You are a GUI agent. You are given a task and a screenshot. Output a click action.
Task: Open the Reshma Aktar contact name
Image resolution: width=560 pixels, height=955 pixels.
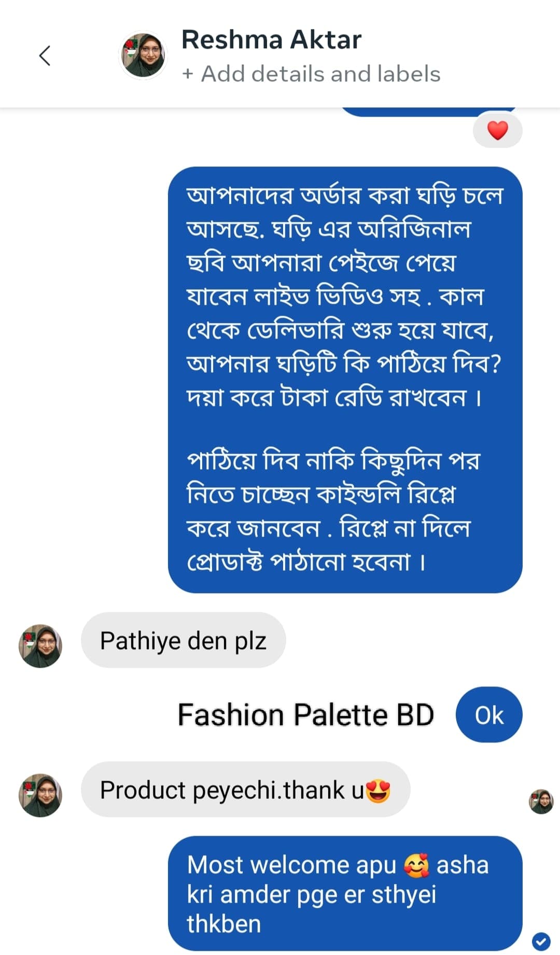271,39
